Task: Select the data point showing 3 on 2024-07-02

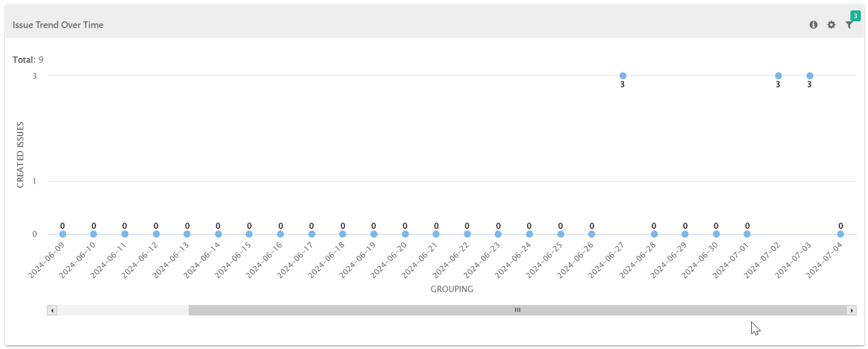Action: [x=778, y=76]
